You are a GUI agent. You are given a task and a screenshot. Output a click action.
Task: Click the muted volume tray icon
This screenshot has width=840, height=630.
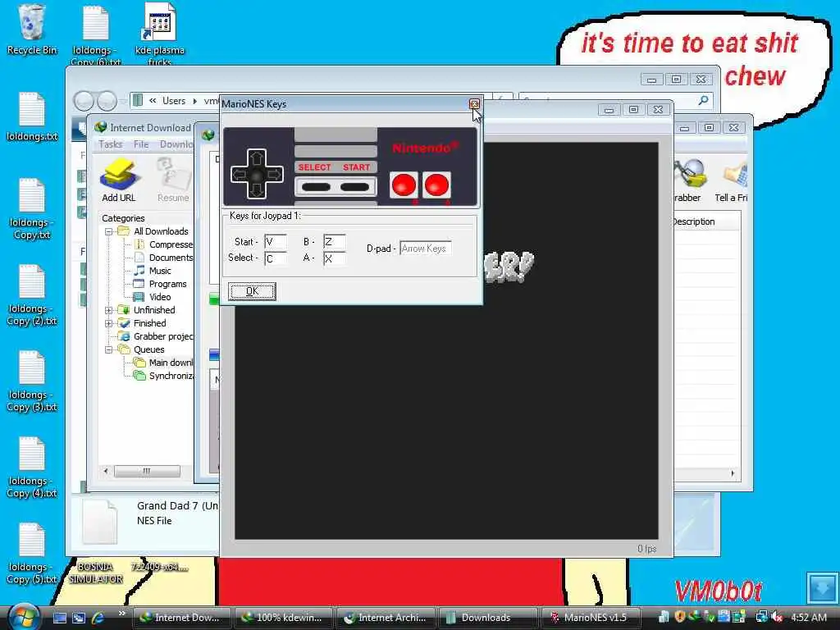[778, 617]
